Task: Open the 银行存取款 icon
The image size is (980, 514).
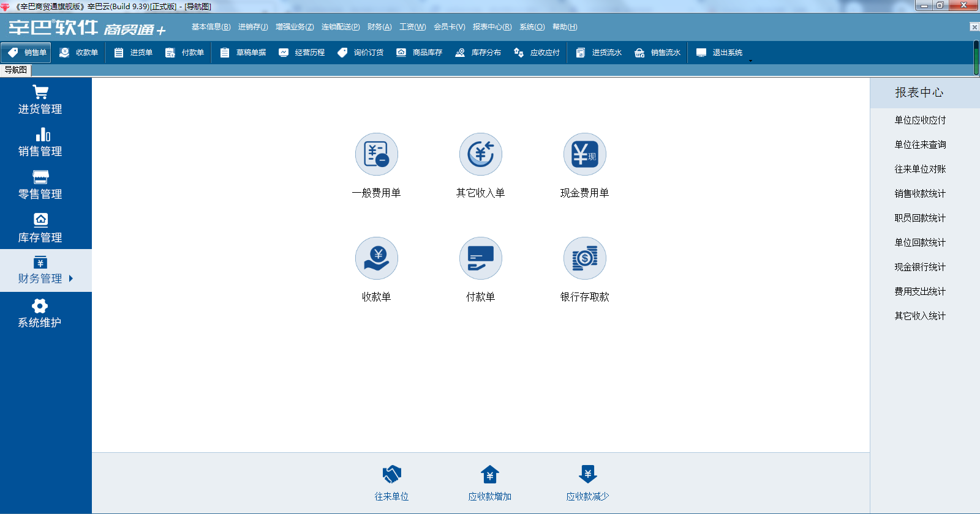Action: pos(585,258)
